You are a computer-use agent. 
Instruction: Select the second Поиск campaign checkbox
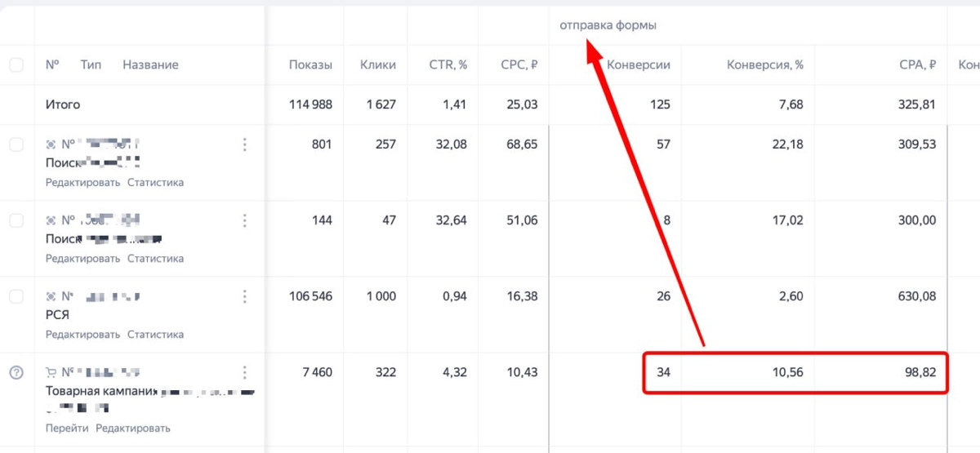click(x=16, y=220)
